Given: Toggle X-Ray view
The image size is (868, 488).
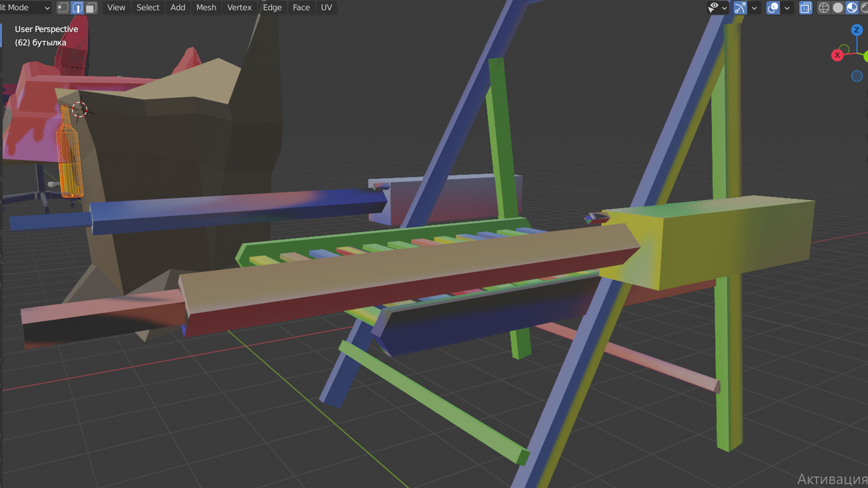Looking at the screenshot, I should 806,8.
